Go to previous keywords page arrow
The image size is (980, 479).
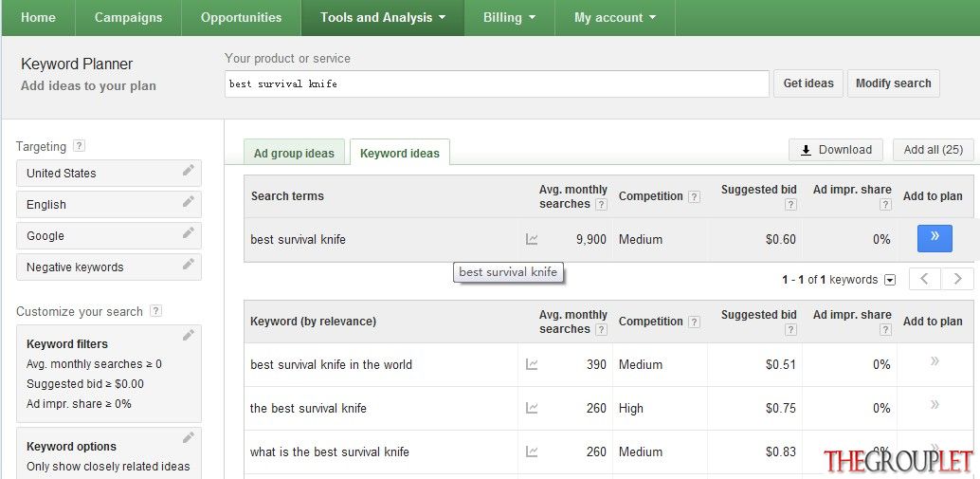[x=925, y=279]
